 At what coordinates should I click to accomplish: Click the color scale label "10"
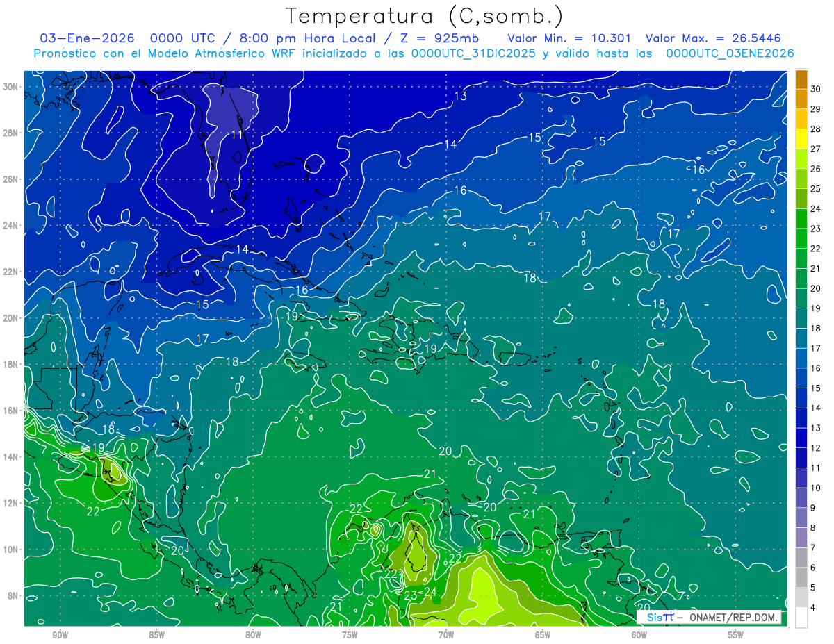click(x=816, y=488)
